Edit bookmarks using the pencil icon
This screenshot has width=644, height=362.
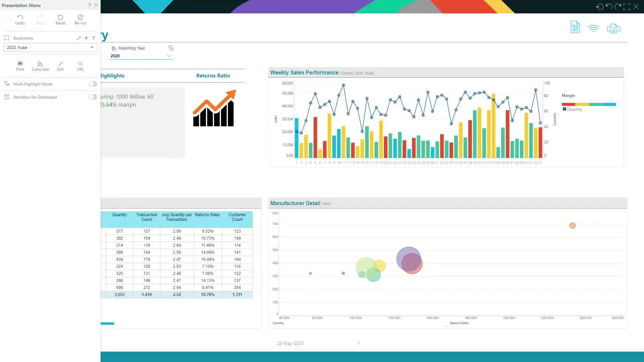coord(79,38)
